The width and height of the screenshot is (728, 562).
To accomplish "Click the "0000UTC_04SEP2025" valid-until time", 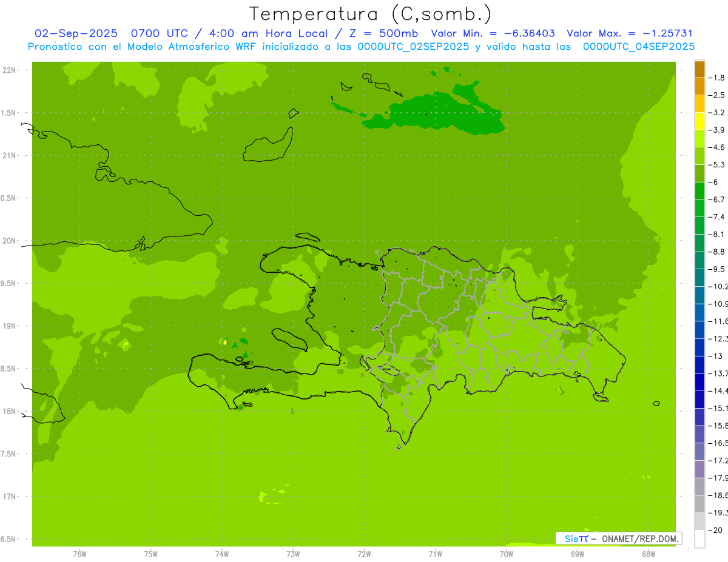I will pos(638,47).
